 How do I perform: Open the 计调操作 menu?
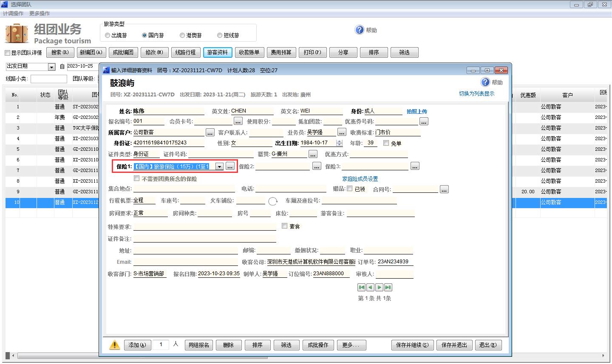coord(14,14)
